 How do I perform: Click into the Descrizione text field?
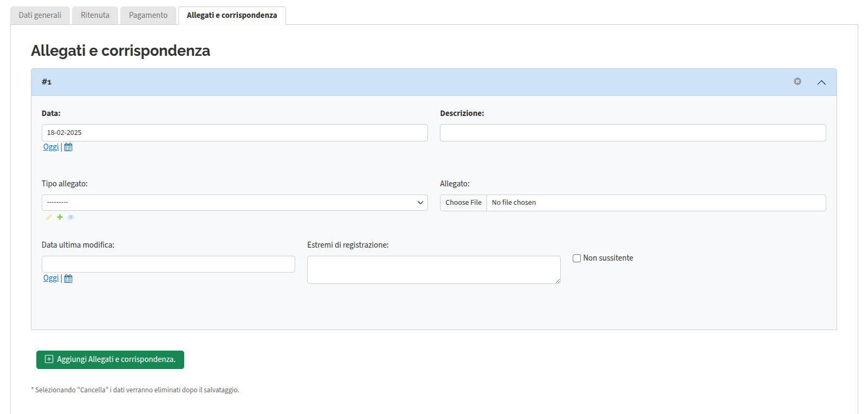click(x=633, y=133)
